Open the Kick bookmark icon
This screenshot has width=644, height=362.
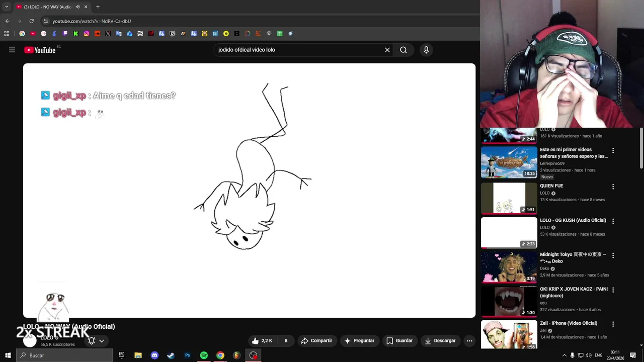(75, 34)
